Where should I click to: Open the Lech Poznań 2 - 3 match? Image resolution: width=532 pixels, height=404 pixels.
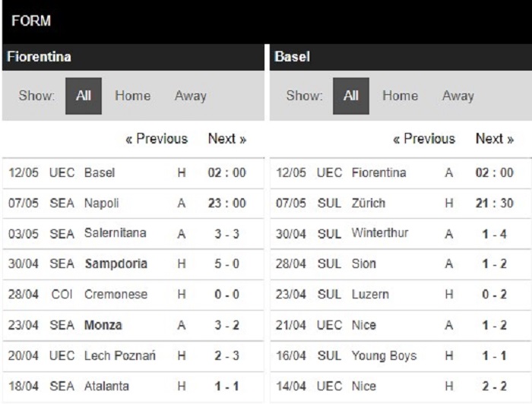point(133,356)
